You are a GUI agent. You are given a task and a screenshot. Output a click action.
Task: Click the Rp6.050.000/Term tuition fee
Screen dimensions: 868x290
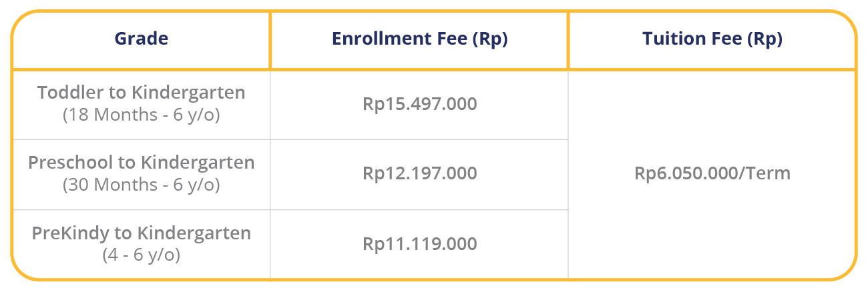click(712, 174)
